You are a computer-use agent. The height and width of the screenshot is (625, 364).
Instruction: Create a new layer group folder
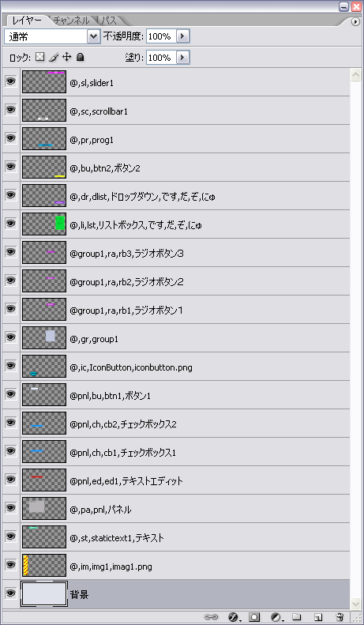pos(297,616)
